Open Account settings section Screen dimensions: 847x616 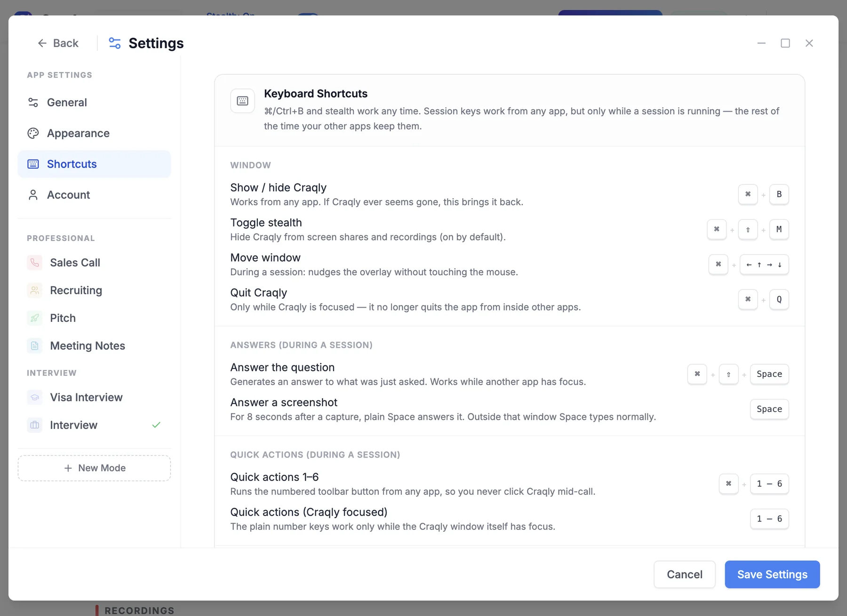point(94,195)
